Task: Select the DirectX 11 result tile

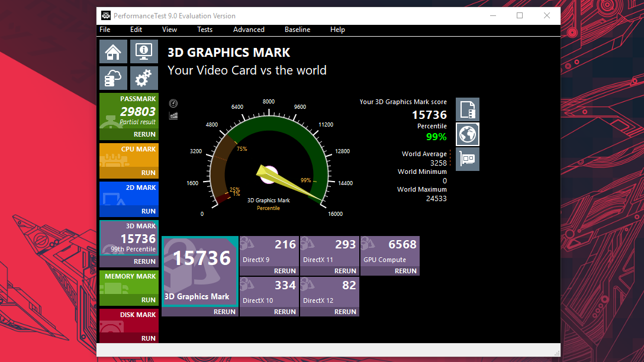Action: [329, 251]
